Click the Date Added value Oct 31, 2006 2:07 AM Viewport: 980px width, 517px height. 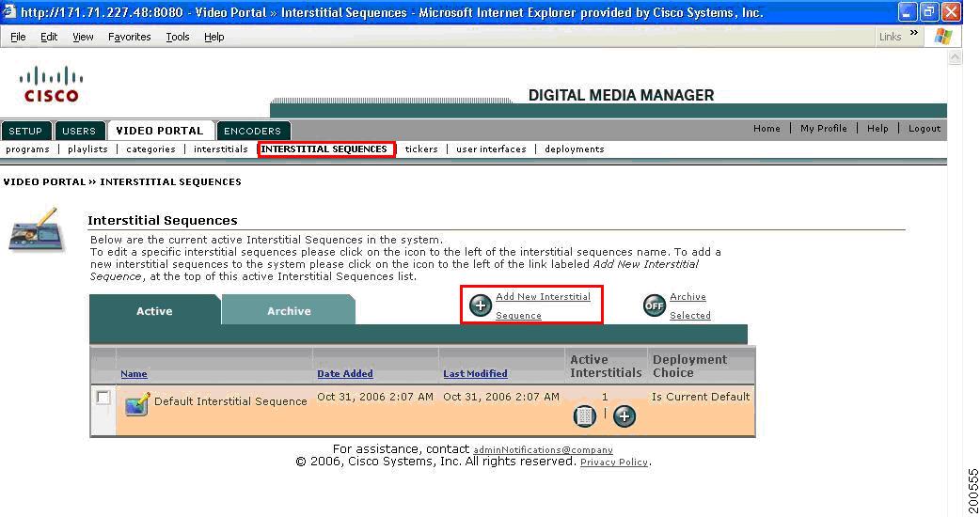375,397
